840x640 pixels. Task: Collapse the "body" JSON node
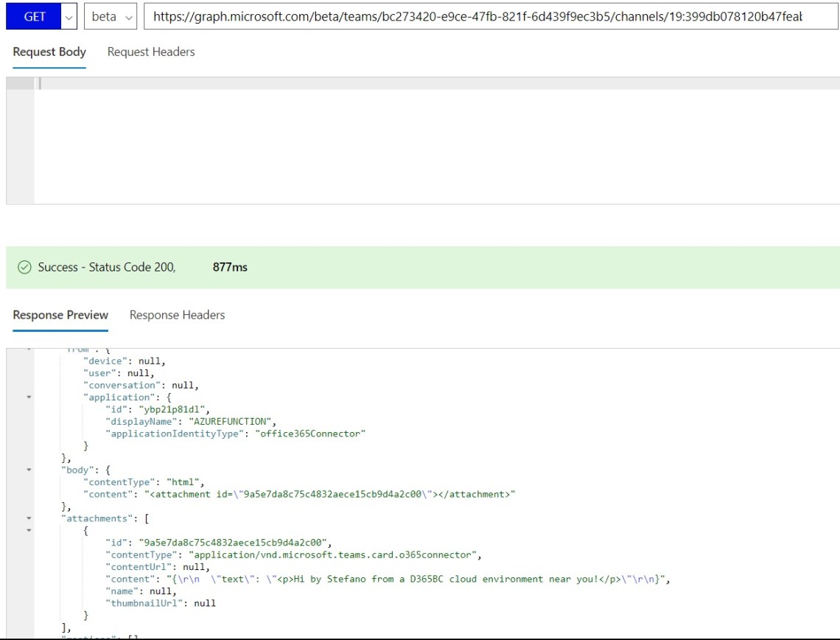pos(29,470)
